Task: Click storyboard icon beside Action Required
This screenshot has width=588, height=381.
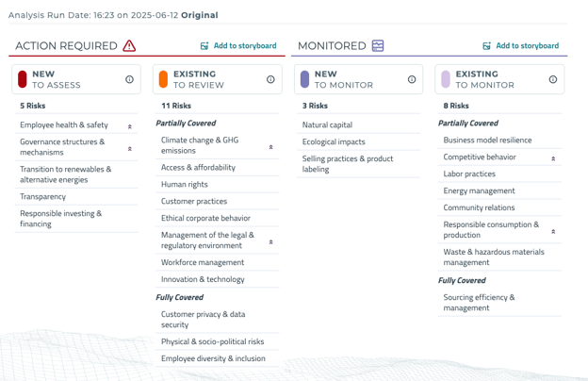Action: 204,45
